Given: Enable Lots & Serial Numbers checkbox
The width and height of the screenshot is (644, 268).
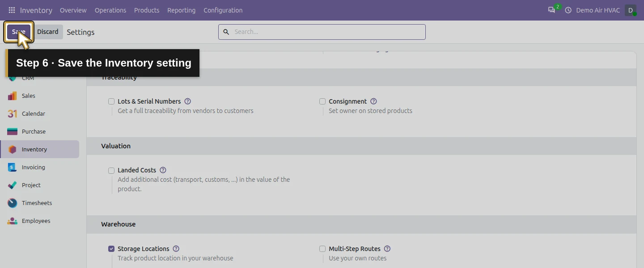Looking at the screenshot, I should click(111, 101).
